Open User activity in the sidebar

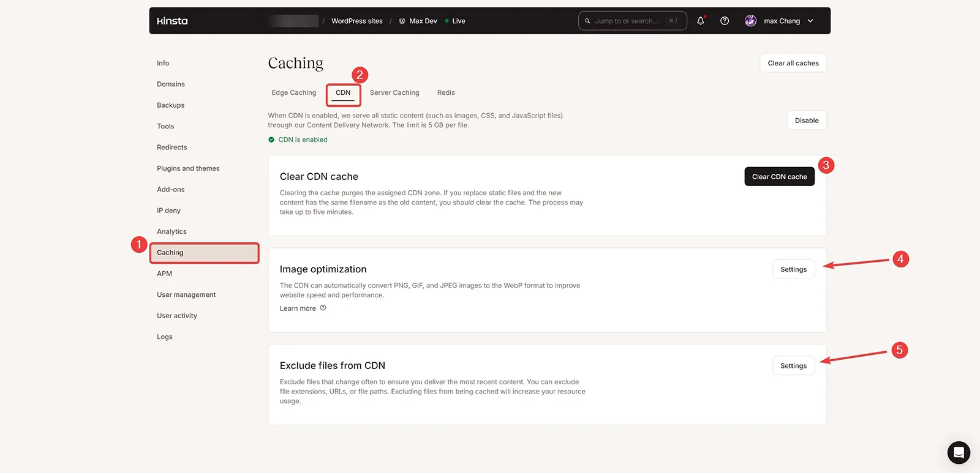[177, 316]
